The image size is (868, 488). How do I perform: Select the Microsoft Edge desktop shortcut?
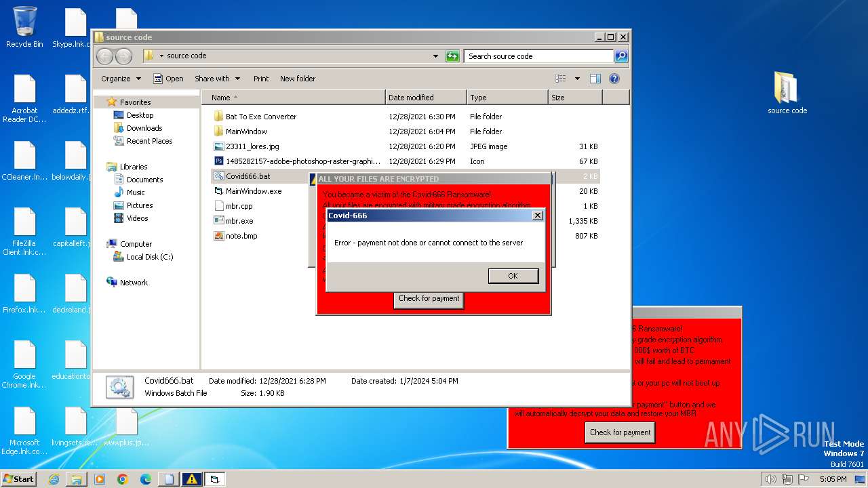(x=24, y=431)
